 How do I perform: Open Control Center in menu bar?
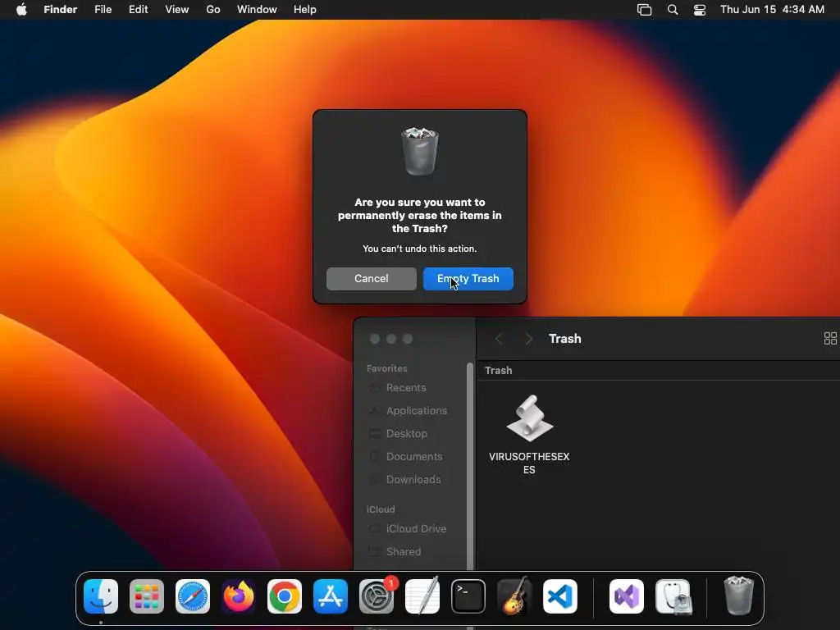pos(700,10)
